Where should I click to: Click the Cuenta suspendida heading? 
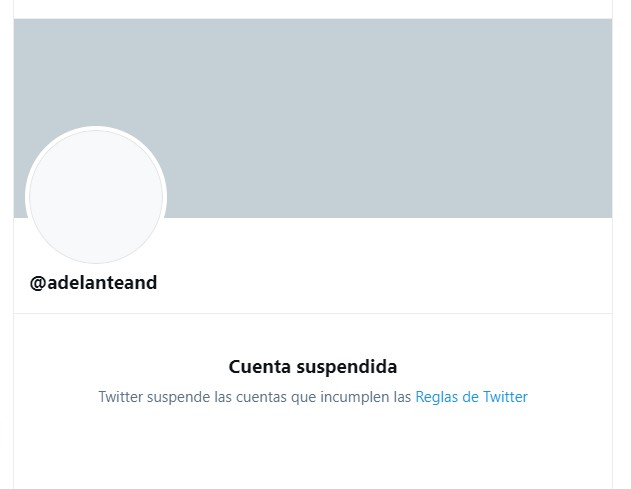click(x=313, y=367)
